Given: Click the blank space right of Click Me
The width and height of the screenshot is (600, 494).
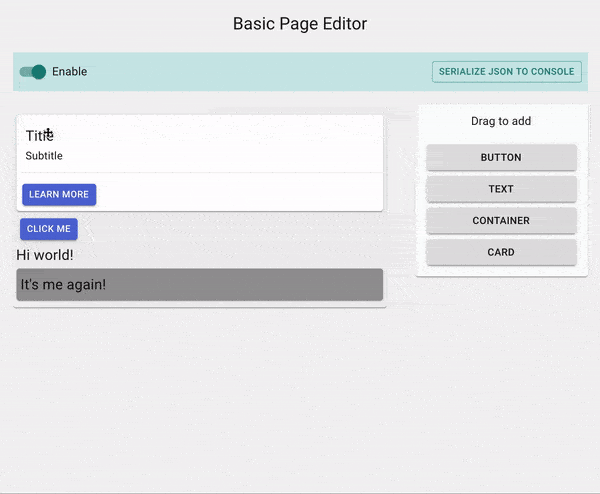Looking at the screenshot, I should coord(230,229).
